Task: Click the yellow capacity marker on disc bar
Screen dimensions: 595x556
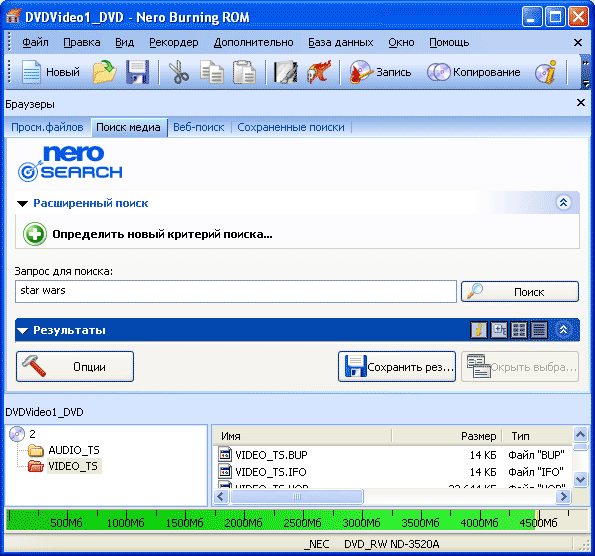Action: (538, 519)
